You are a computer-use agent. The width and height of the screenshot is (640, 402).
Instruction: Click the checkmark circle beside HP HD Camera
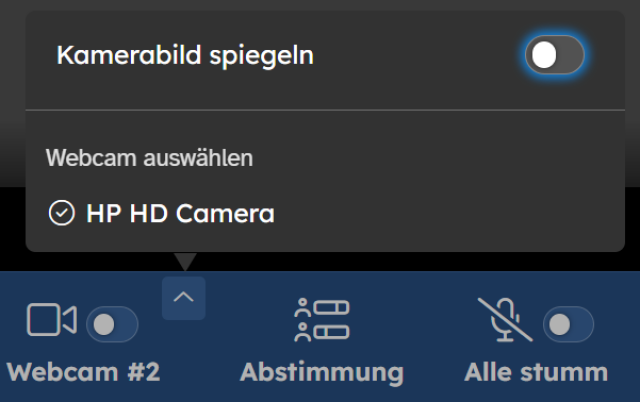click(62, 213)
